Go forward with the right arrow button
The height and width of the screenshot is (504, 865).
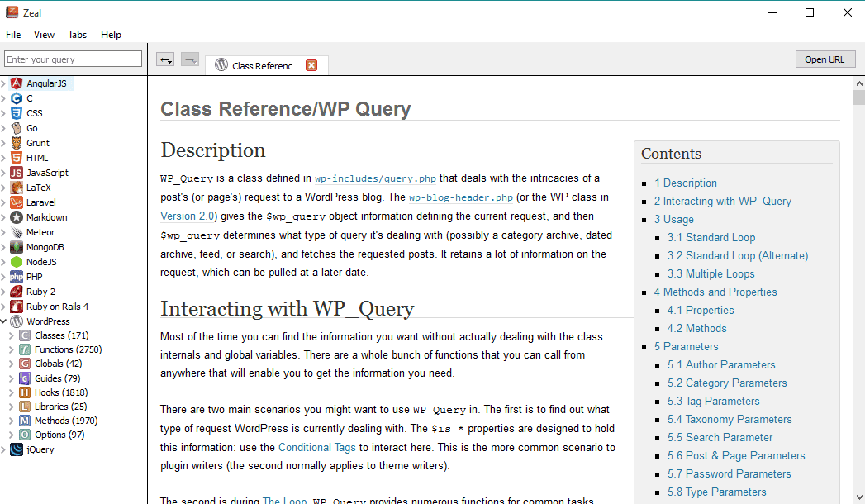190,59
